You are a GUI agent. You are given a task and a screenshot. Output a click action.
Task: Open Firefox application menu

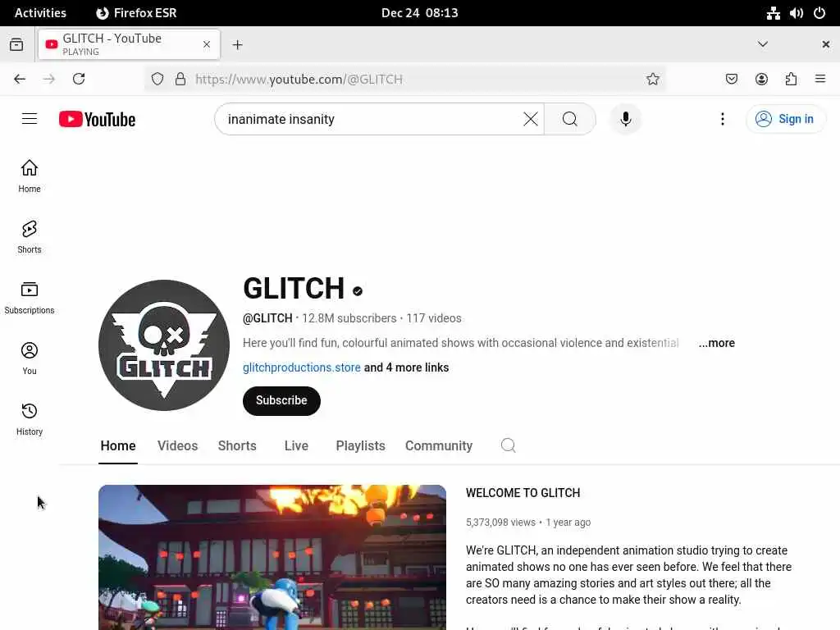point(820,80)
